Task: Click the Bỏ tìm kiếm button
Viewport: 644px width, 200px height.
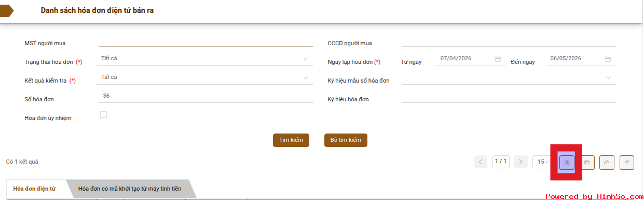Action: [346, 140]
